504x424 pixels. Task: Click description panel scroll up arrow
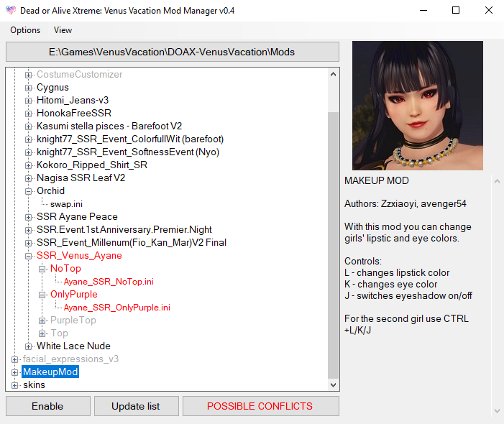[497, 182]
